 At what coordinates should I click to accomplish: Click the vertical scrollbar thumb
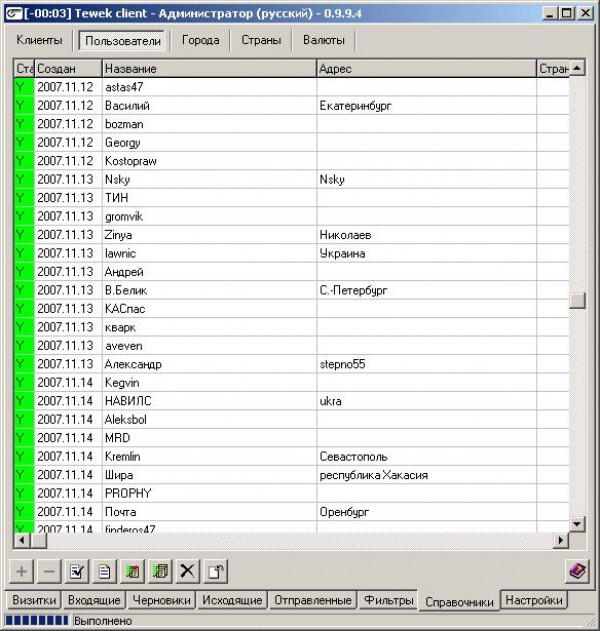pyautogui.click(x=577, y=300)
